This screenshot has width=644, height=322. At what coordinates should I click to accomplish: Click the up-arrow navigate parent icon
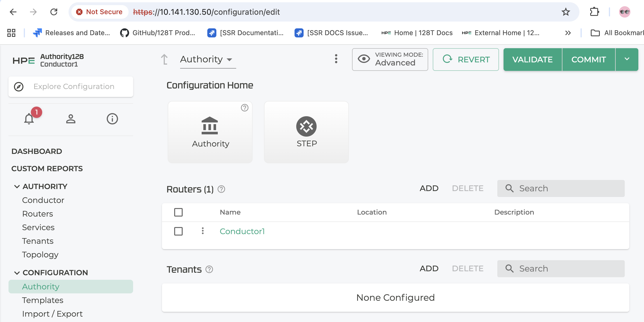(x=164, y=60)
